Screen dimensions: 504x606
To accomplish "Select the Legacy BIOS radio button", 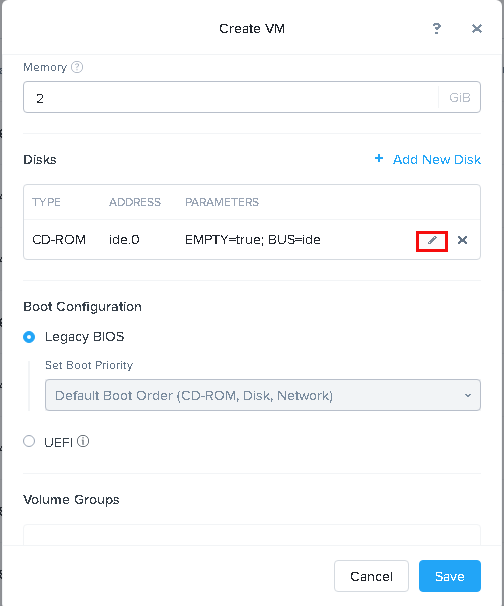I will [x=29, y=337].
